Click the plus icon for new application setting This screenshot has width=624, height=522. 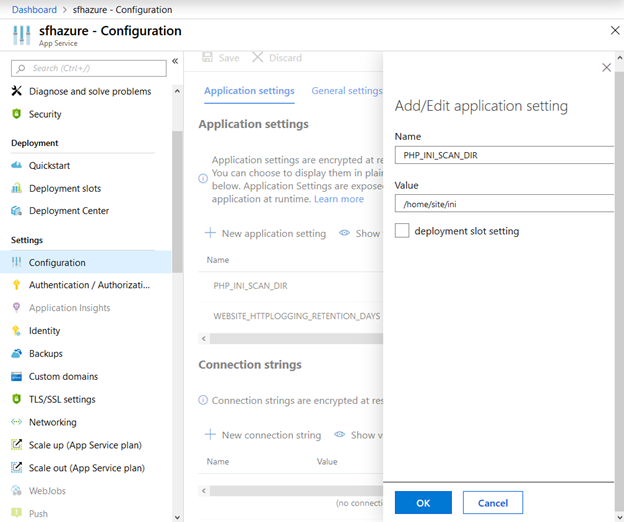pos(210,233)
